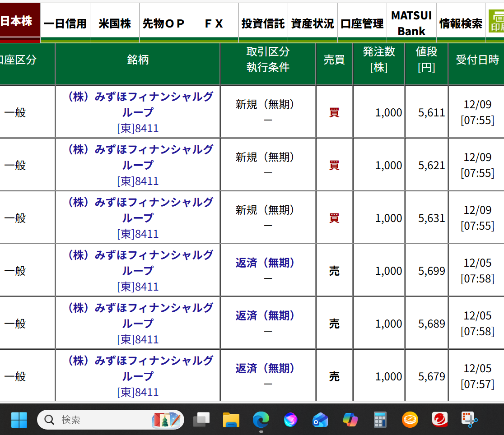This screenshot has height=435, width=504.
Task: Open the 一日信用 tab
Action: (x=65, y=23)
